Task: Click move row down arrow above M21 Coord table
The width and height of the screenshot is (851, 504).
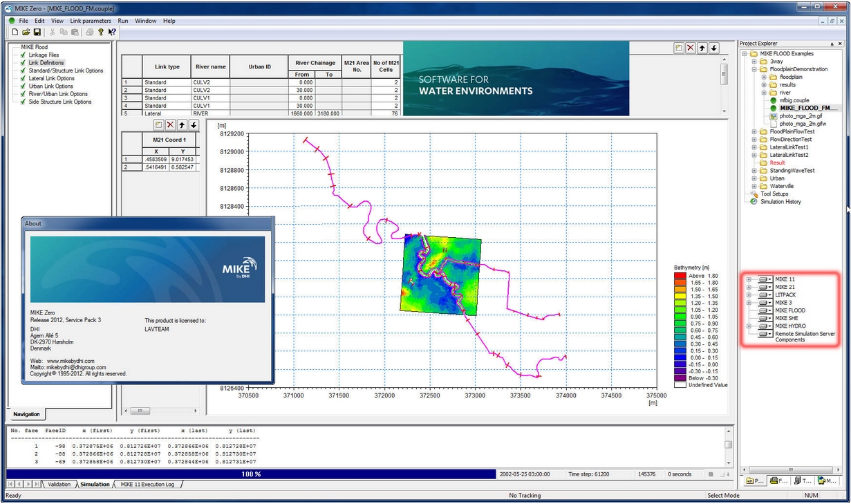Action: [x=194, y=125]
